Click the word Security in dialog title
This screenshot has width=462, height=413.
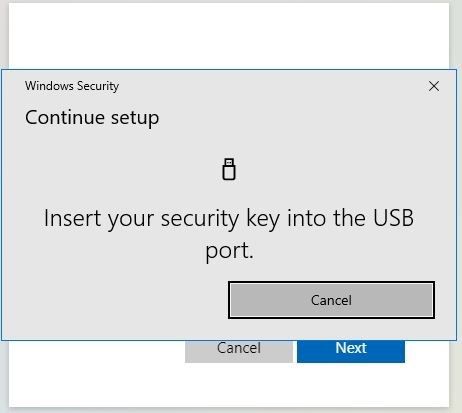tap(98, 86)
